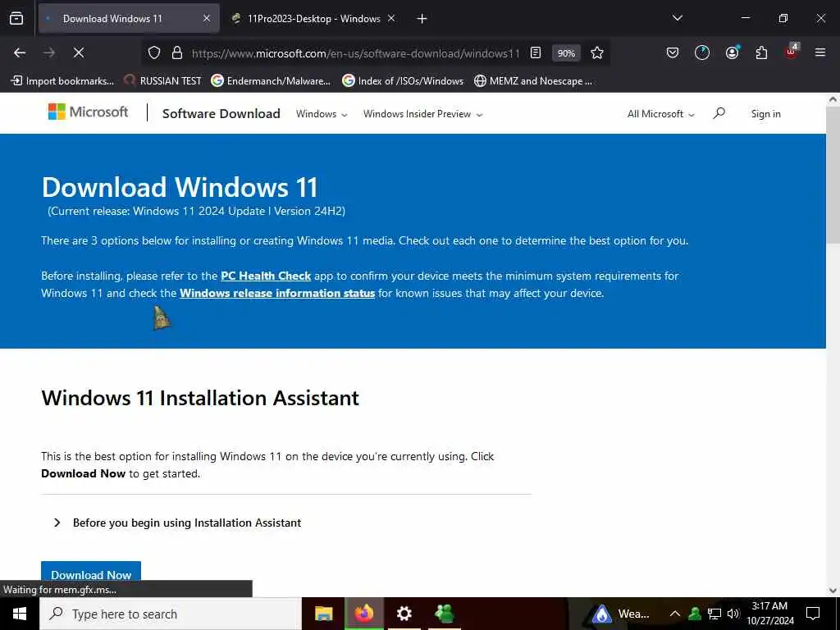
Task: Open the green people taskbar app
Action: click(x=444, y=614)
